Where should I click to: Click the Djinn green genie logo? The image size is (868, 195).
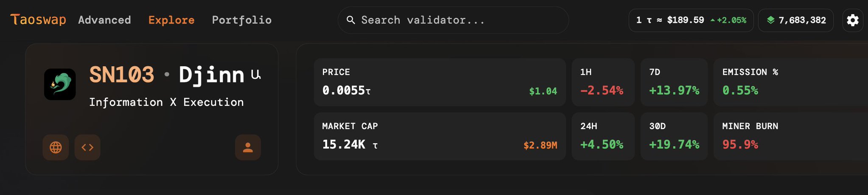pos(60,84)
